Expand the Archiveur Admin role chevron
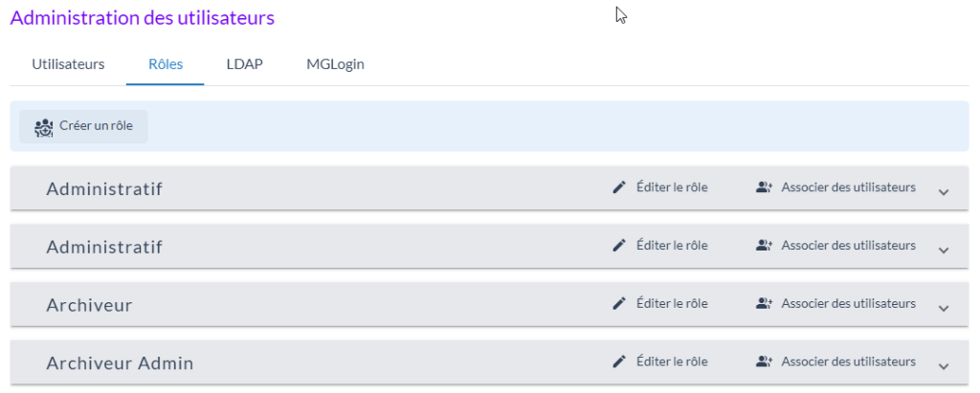This screenshot has width=980, height=393. point(944,366)
